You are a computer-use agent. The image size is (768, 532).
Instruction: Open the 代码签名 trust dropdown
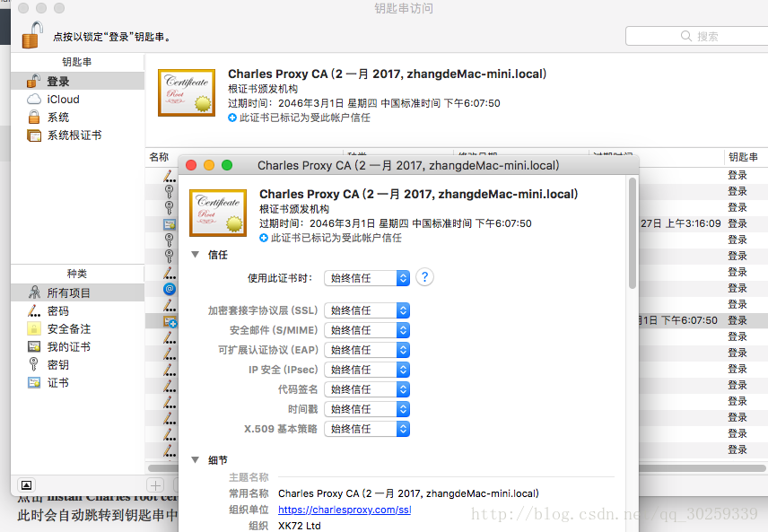[x=367, y=389]
